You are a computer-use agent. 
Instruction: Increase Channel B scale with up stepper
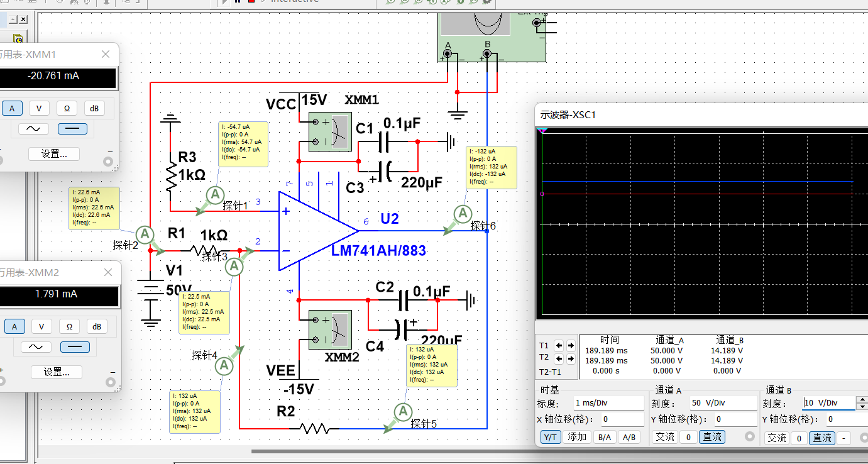[x=862, y=399]
